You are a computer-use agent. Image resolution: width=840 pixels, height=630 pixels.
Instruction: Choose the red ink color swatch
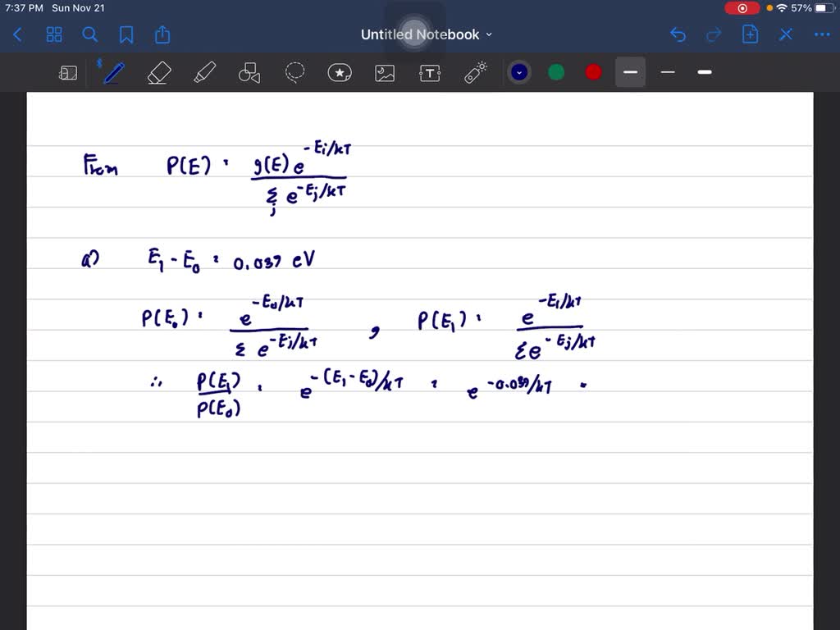[592, 72]
